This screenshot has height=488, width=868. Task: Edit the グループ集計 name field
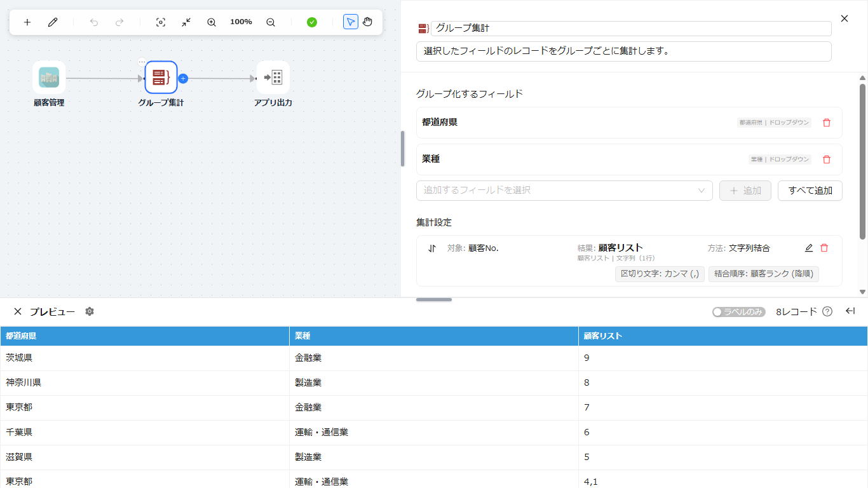click(x=631, y=29)
